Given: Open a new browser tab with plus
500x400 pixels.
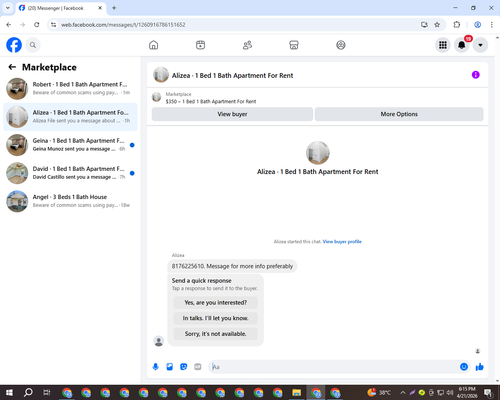Looking at the screenshot, I should click(114, 8).
